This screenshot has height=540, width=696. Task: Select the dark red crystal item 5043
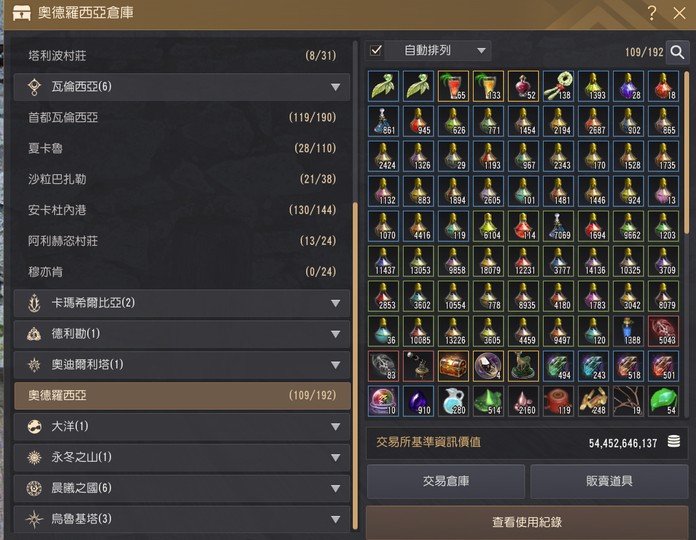[x=664, y=331]
